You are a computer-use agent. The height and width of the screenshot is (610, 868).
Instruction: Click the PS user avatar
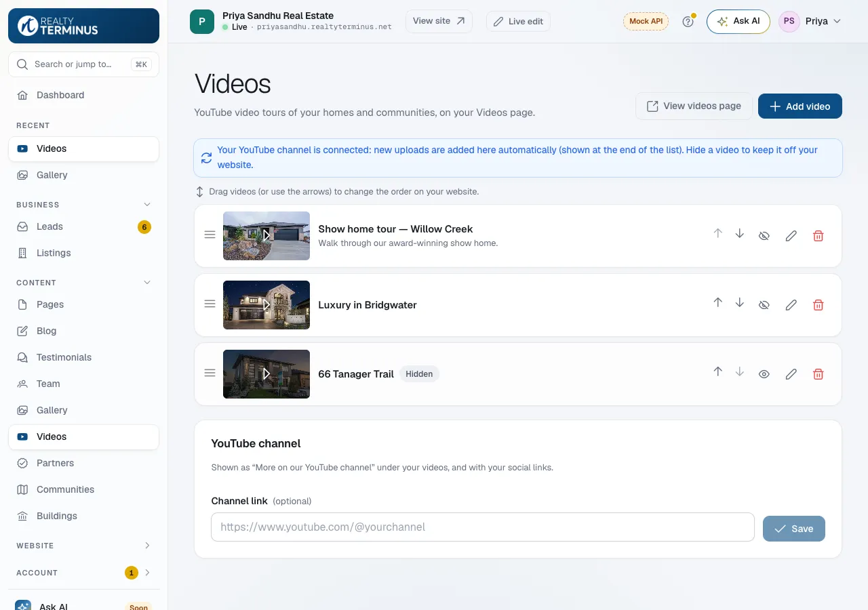coord(789,22)
